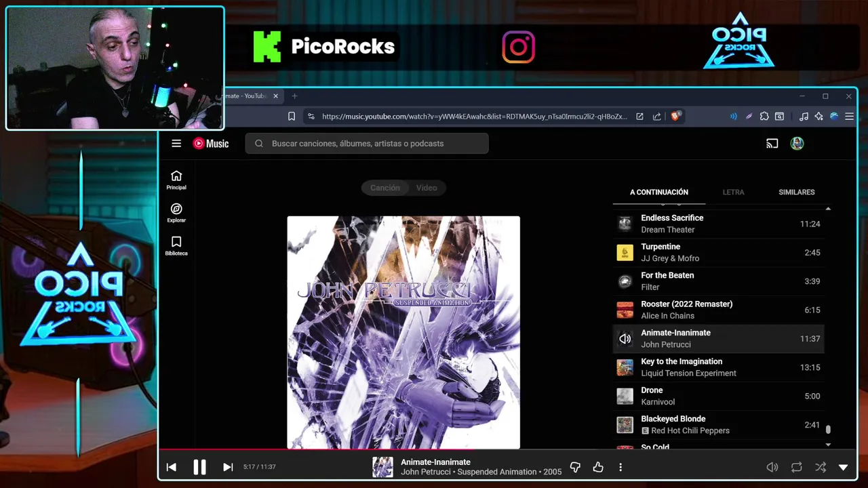868x488 pixels.
Task: Play For the Beaten by Filter
Action: pos(719,281)
